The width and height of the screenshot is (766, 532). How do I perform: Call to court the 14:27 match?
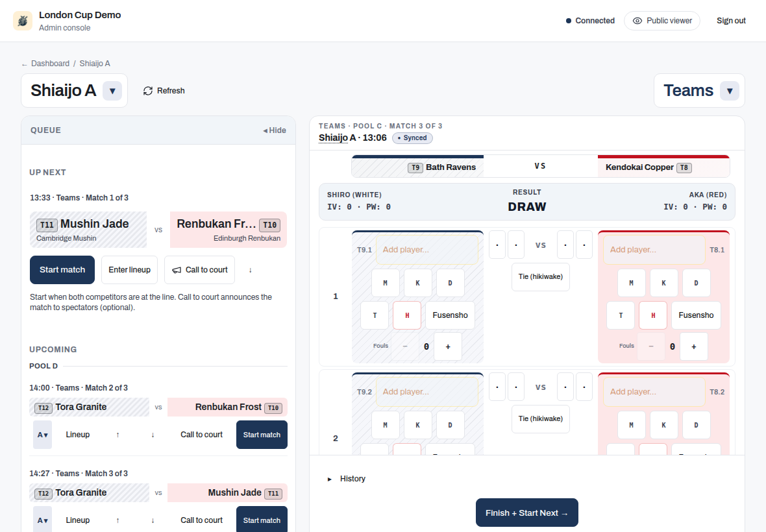click(x=201, y=520)
